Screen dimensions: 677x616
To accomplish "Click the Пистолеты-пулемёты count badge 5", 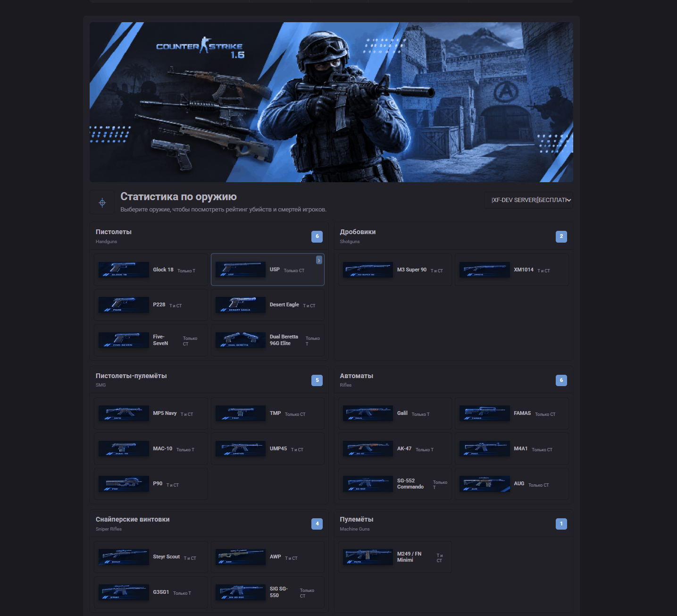I will [317, 380].
